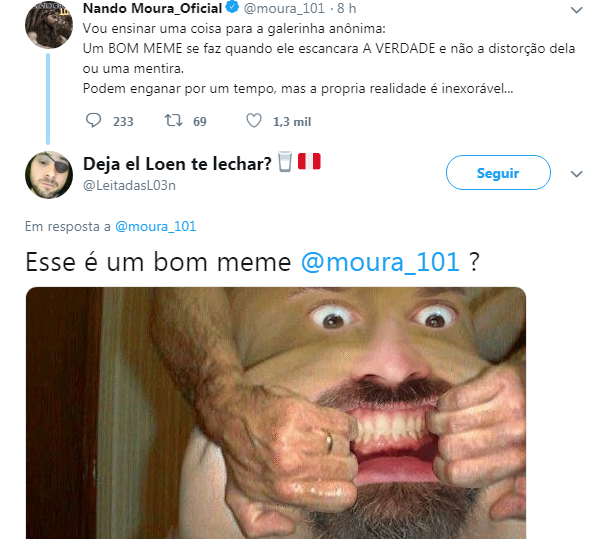
Task: Open eye-patch user's profile avatar
Action: click(x=49, y=175)
